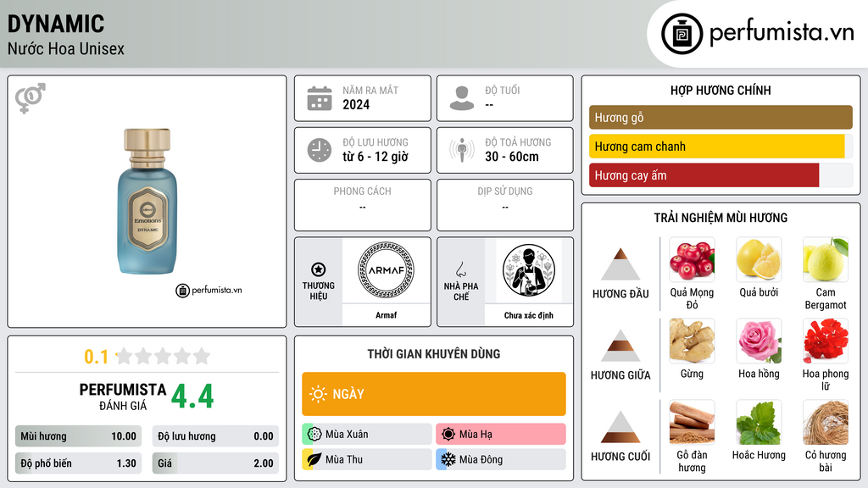868x488 pixels.
Task: Click the Nước Hoa Unisex subtitle
Action: click(66, 48)
